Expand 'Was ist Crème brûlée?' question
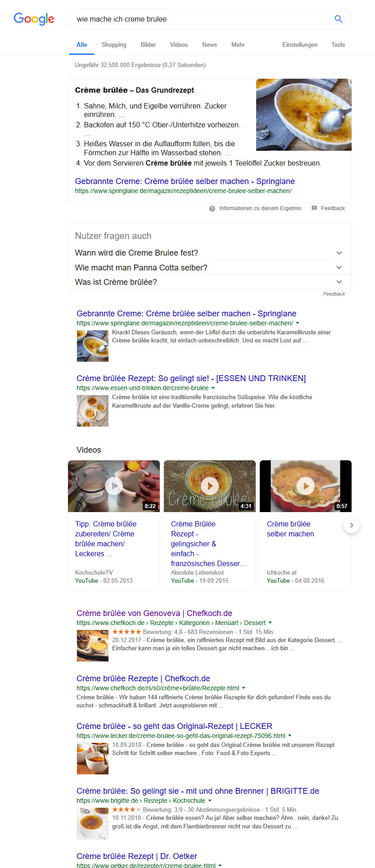The width and height of the screenshot is (375, 868). [210, 282]
